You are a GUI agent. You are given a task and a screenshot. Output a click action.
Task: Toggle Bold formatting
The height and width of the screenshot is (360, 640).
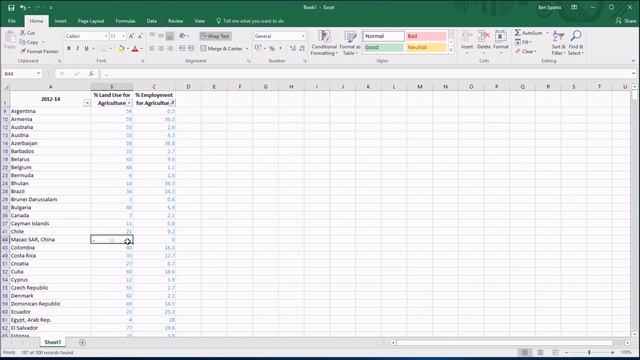coord(69,49)
